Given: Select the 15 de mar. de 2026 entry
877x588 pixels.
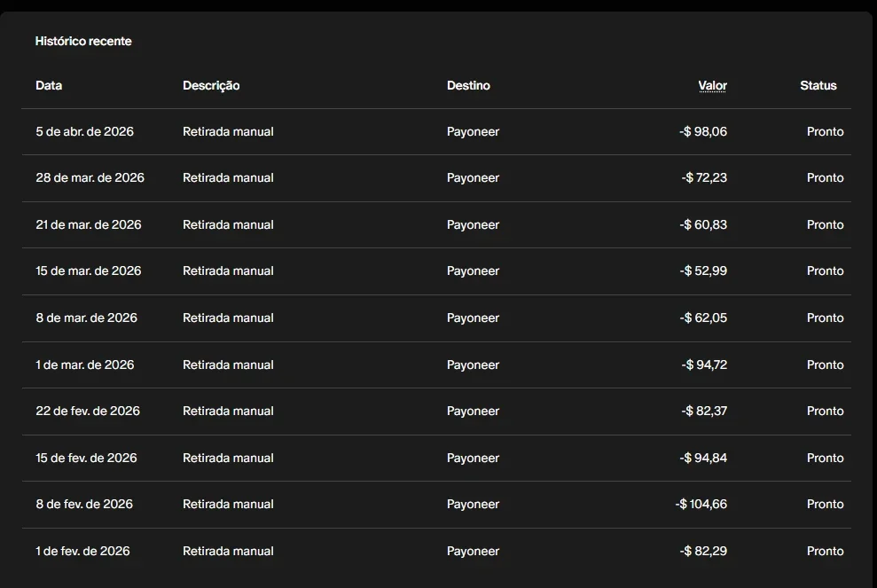Looking at the screenshot, I should [436, 271].
